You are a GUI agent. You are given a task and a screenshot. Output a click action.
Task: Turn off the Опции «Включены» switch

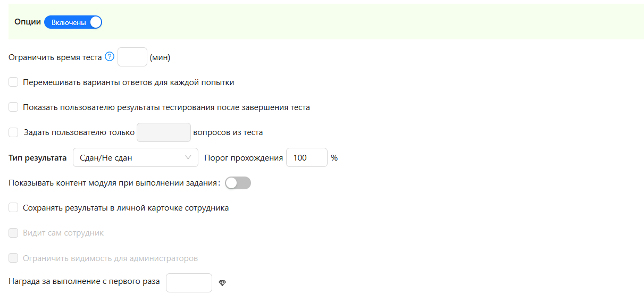pyautogui.click(x=73, y=22)
